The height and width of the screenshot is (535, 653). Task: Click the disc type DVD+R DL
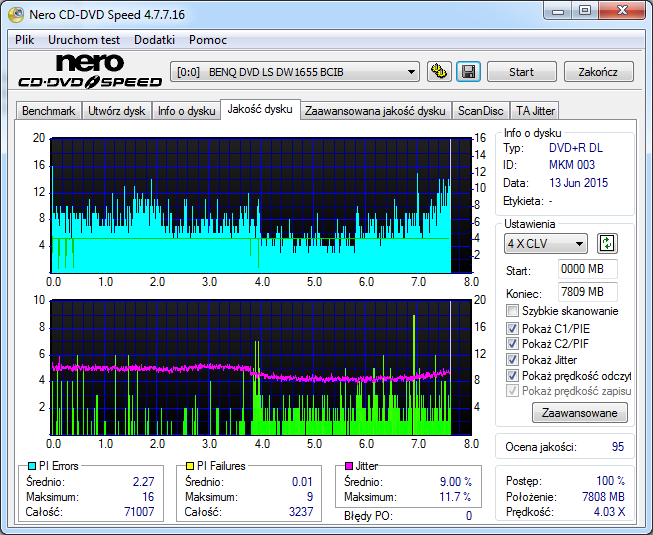coord(576,148)
